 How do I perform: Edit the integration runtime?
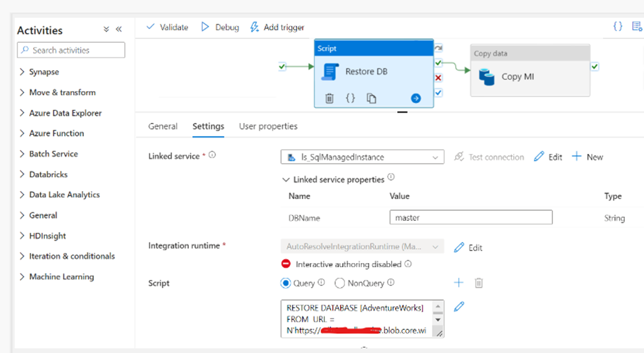(468, 248)
